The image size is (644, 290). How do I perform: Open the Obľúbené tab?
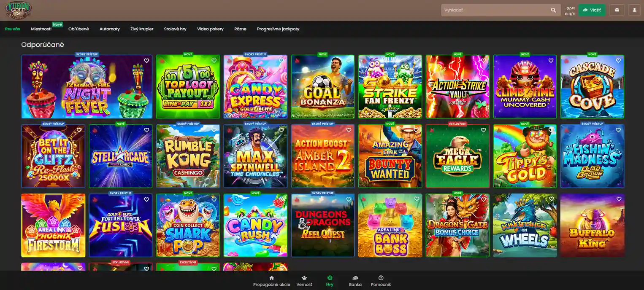pos(78,29)
